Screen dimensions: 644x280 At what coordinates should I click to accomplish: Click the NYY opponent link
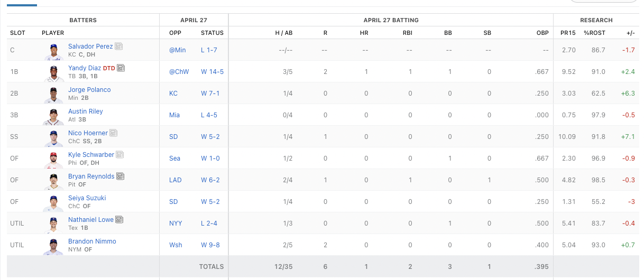pyautogui.click(x=176, y=223)
